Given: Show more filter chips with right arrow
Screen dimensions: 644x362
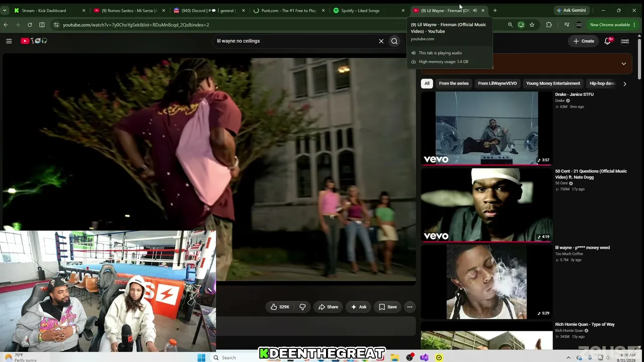Looking at the screenshot, I should (x=624, y=83).
